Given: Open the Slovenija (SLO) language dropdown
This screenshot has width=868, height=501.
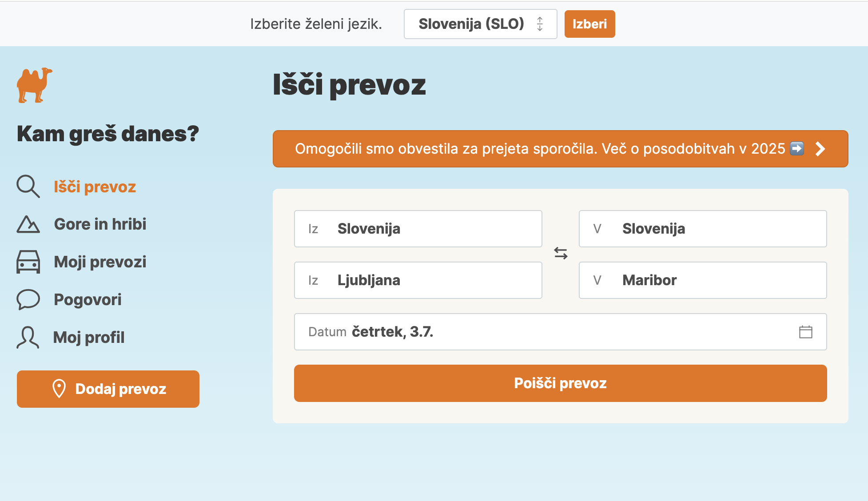Looking at the screenshot, I should click(x=480, y=24).
